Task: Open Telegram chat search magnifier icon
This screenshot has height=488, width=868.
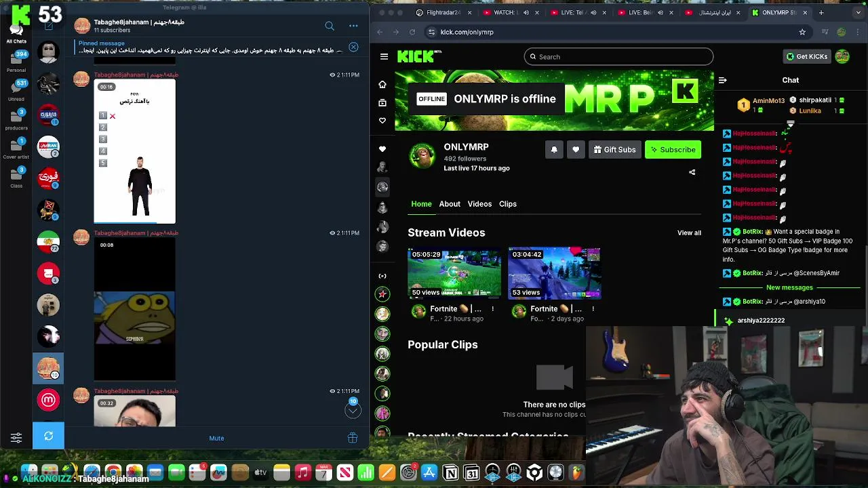Action: [x=330, y=26]
